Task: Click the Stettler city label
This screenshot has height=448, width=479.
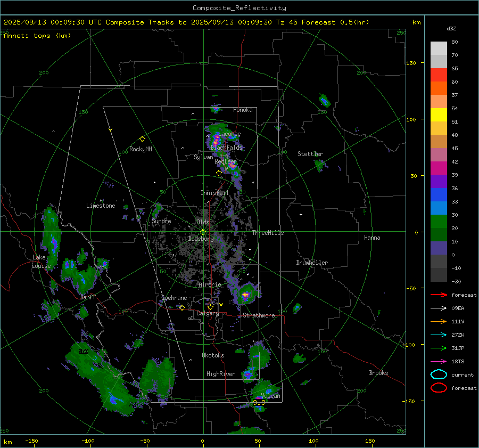Action: point(310,154)
